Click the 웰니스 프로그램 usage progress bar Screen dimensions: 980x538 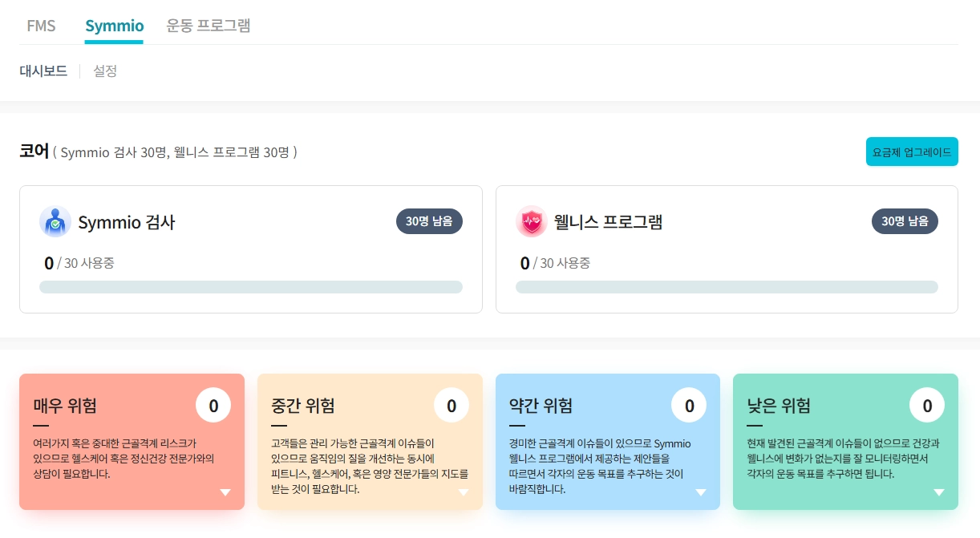click(x=727, y=287)
